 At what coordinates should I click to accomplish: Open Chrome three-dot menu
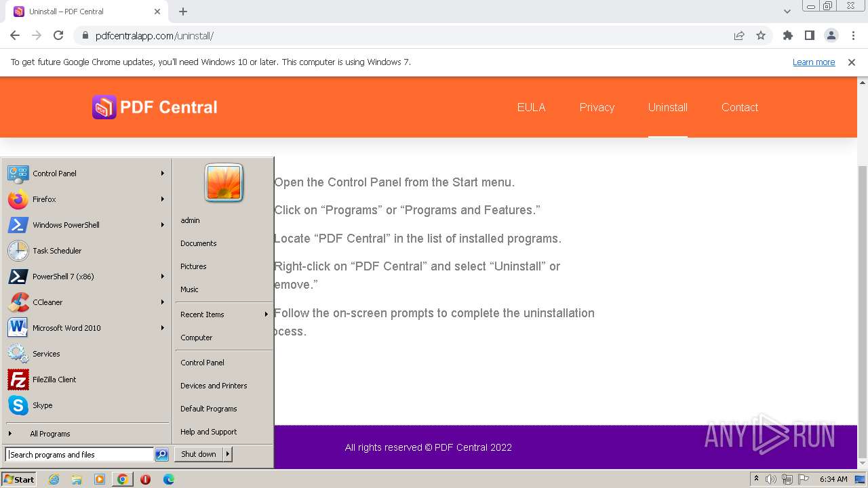(852, 35)
